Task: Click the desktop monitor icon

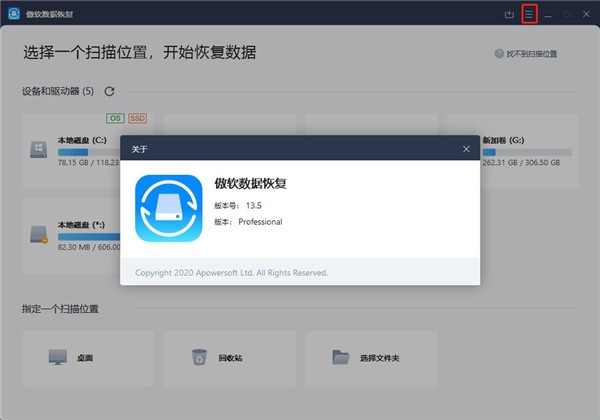Action: pyautogui.click(x=57, y=357)
